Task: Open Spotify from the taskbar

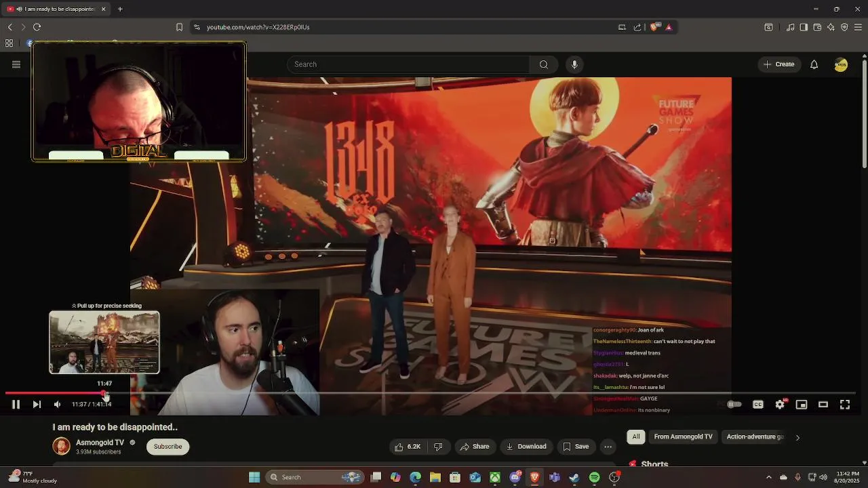Action: [595, 477]
